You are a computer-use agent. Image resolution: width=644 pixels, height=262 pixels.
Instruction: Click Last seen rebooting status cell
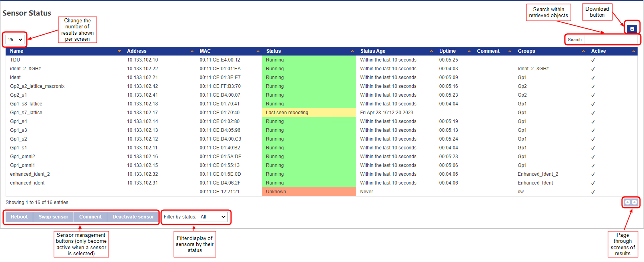coord(309,113)
